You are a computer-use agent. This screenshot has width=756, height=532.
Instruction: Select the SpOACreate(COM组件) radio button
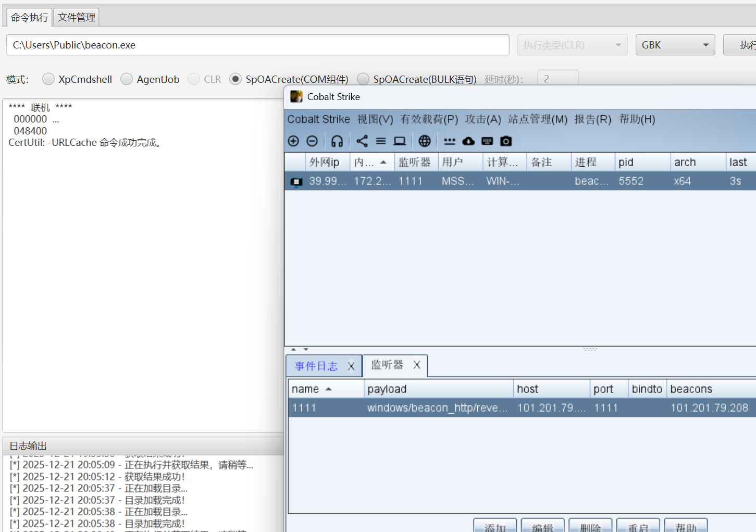tap(236, 79)
